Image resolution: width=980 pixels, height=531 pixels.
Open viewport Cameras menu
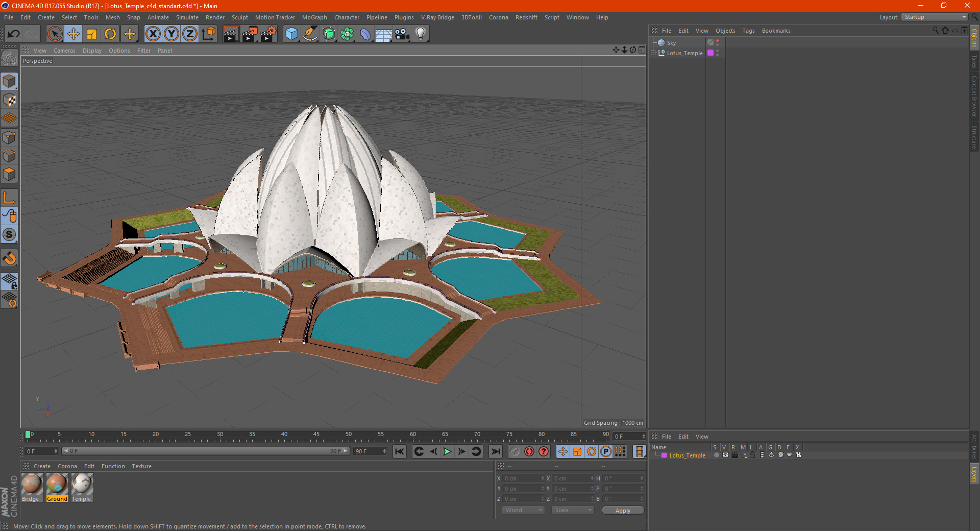(64, 51)
